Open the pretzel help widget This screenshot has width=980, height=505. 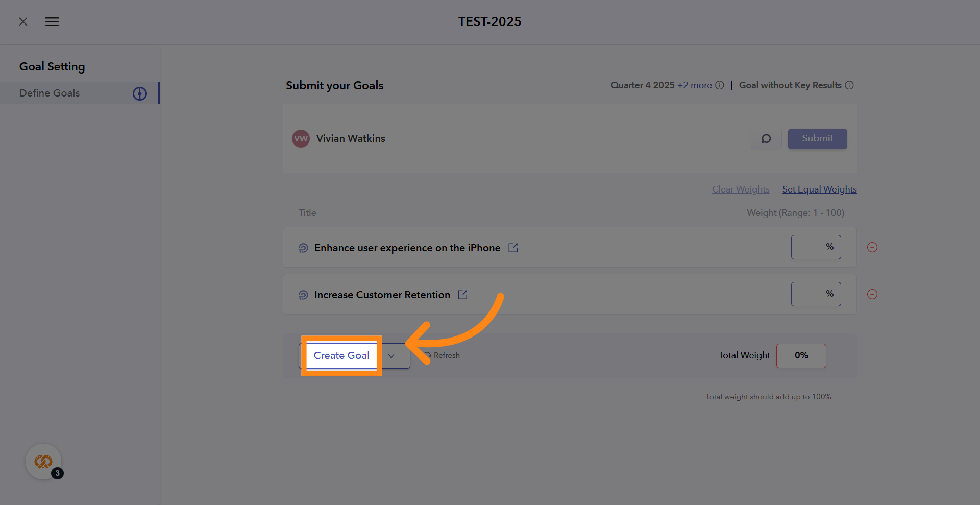[x=44, y=462]
